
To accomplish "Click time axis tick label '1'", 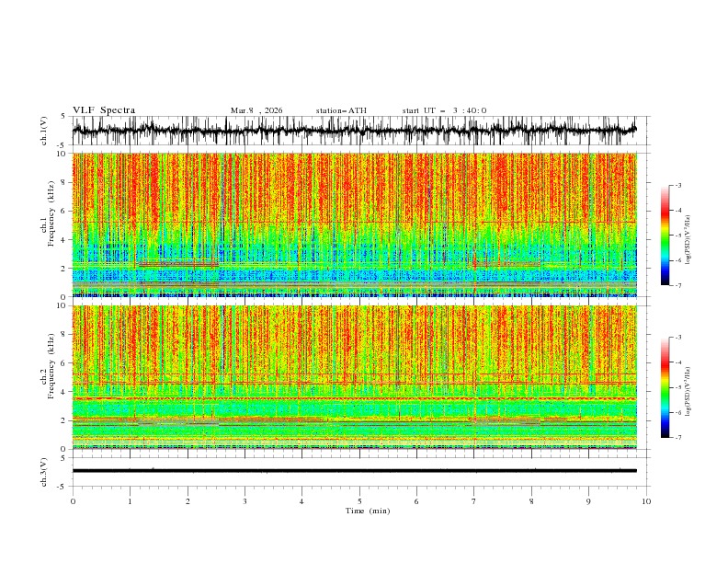I will click(130, 501).
